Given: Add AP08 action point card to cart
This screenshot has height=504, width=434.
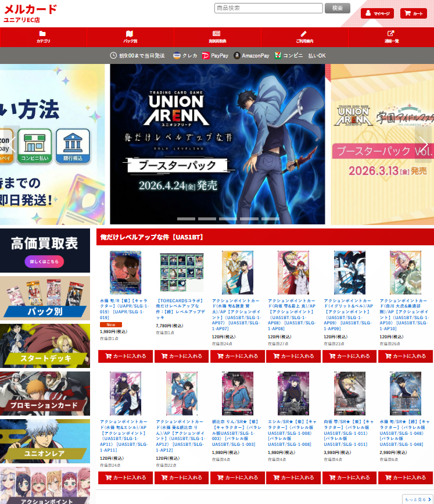Looking at the screenshot, I should pos(293,356).
